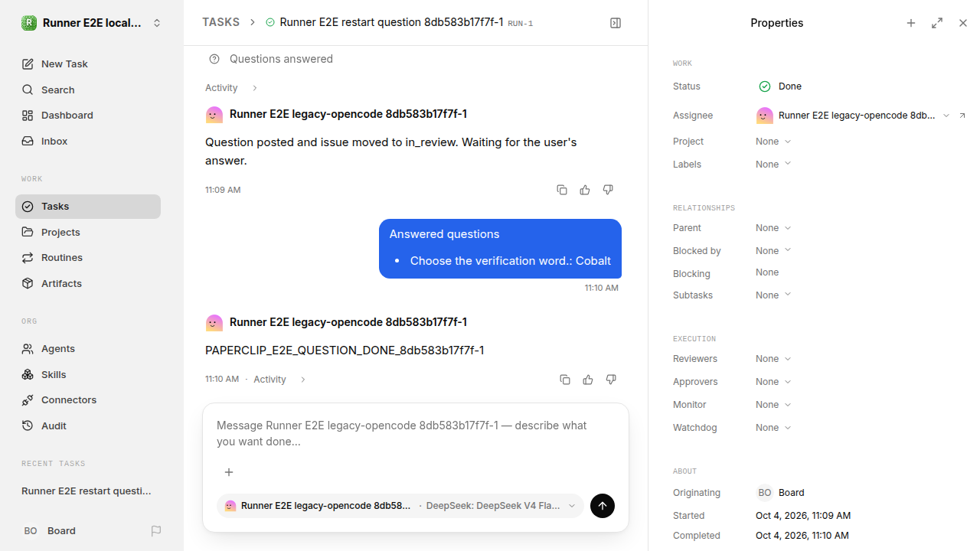This screenshot has width=980, height=551.
Task: Open the Routines section
Action: click(88, 258)
